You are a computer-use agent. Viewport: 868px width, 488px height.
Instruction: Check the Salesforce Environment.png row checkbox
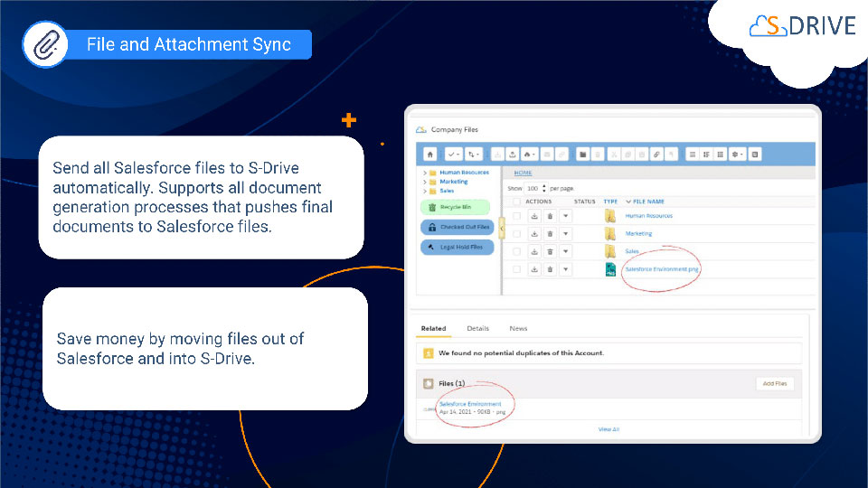pos(516,269)
